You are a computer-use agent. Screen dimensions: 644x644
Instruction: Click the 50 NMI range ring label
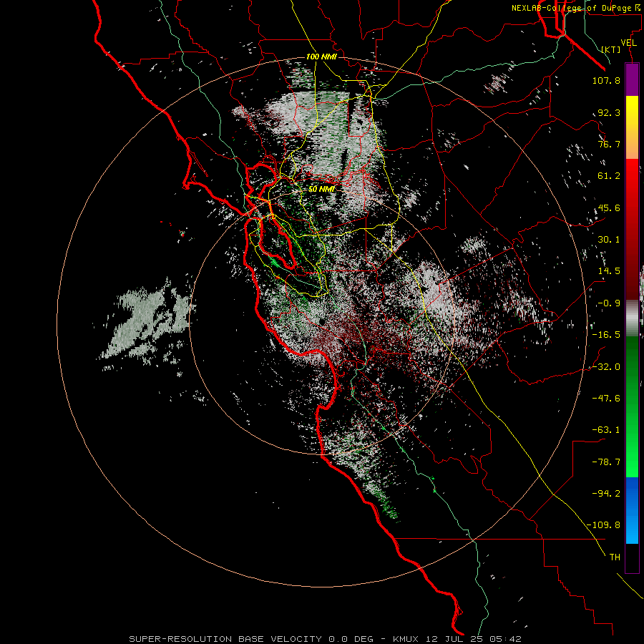coord(321,189)
